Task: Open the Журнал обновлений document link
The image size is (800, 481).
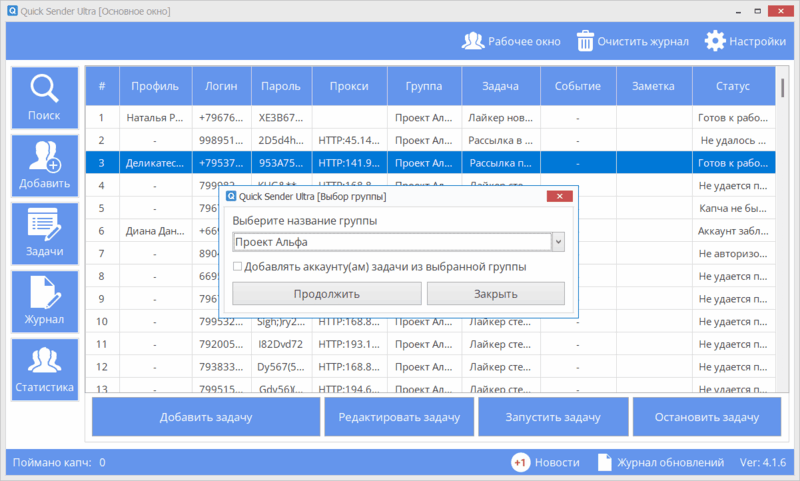Action: (604, 463)
